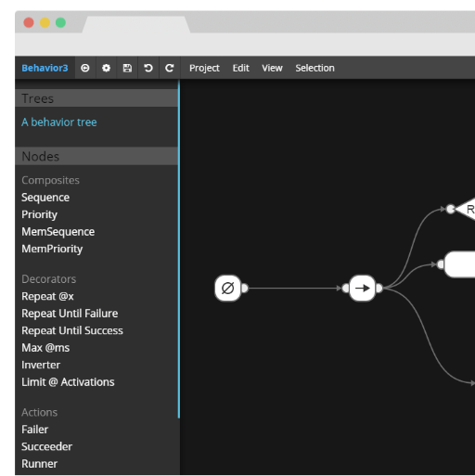Collapse the Trees panel header

click(x=96, y=98)
